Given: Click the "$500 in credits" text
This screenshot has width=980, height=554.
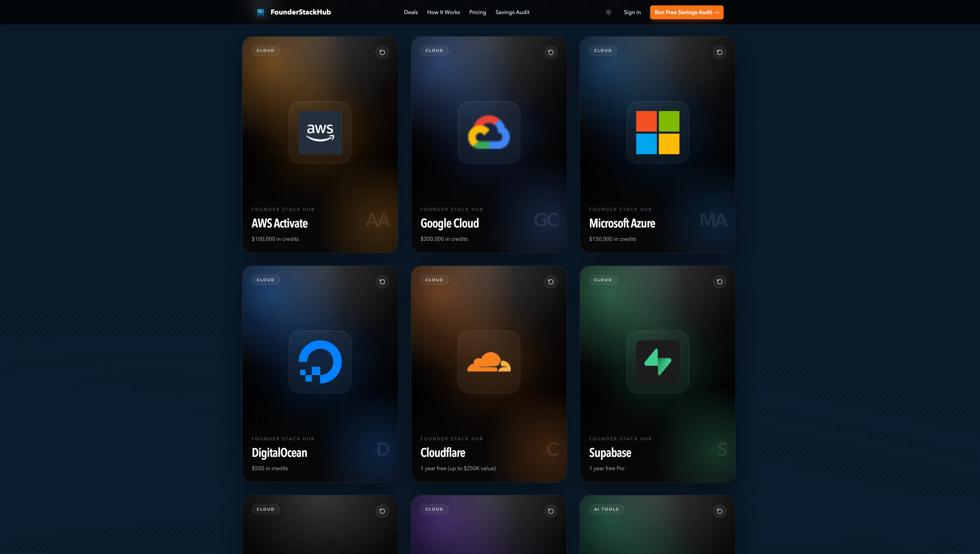Looking at the screenshot, I should tap(269, 468).
